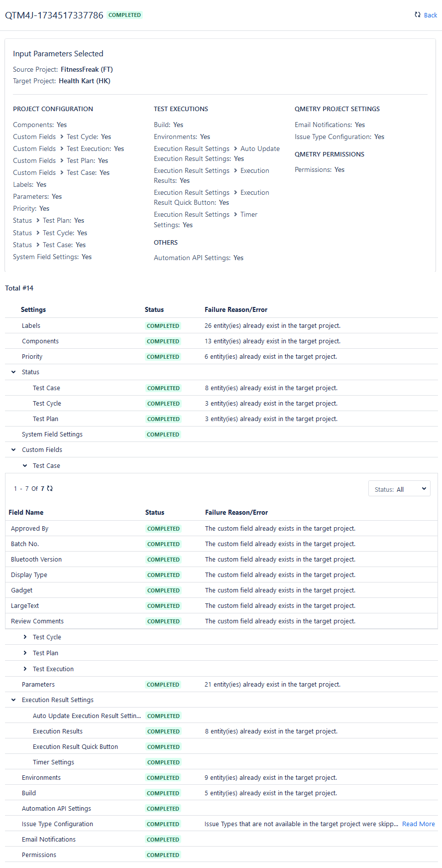The width and height of the screenshot is (442, 868).
Task: Collapse the Status settings row
Action: pyautogui.click(x=13, y=372)
